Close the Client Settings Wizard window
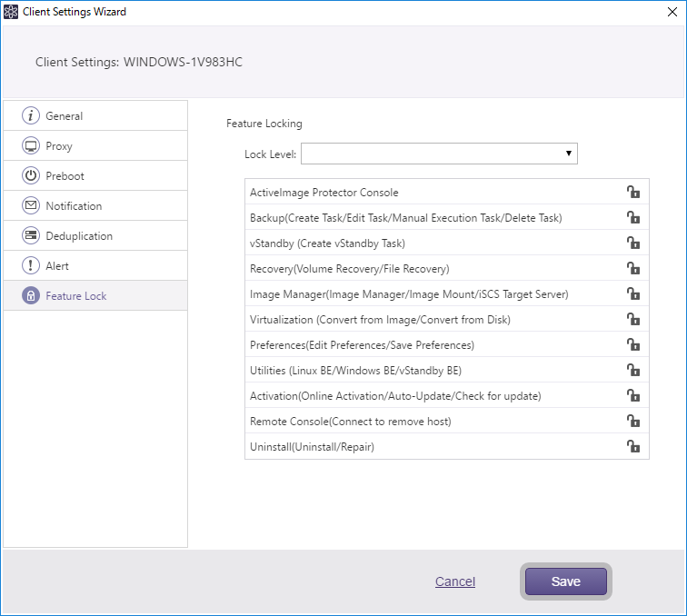 (672, 12)
